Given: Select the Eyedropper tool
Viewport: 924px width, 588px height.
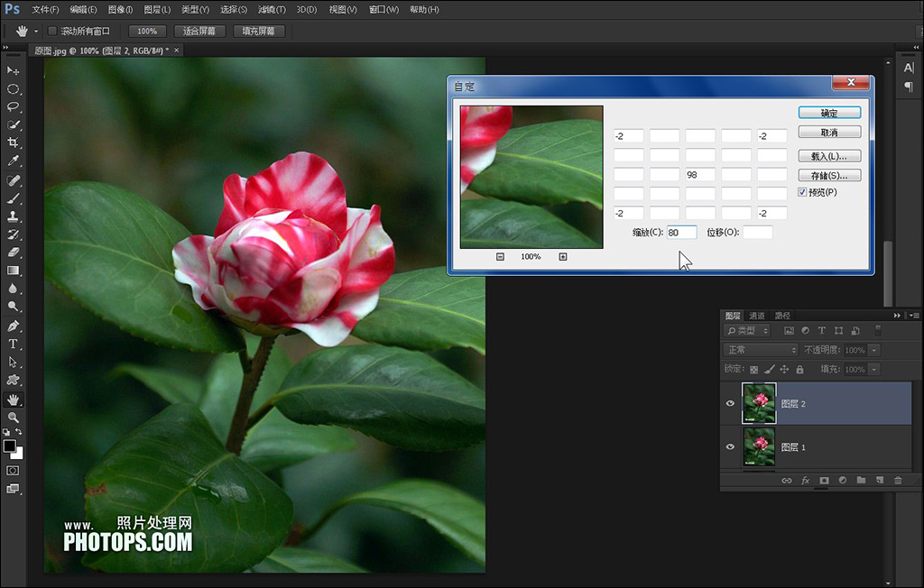Looking at the screenshot, I should (13, 161).
